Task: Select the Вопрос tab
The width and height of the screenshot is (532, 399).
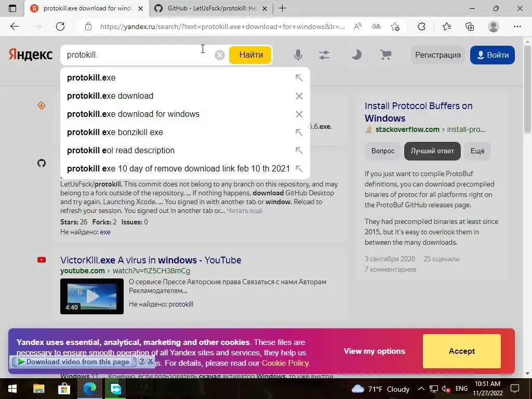Action: (383, 151)
